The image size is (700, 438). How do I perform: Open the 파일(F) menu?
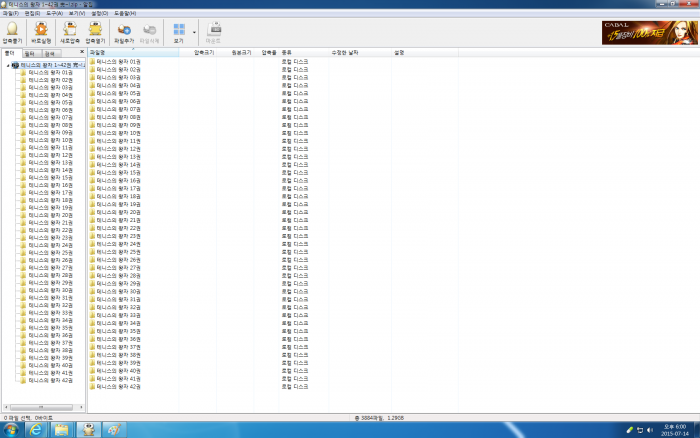tap(10, 13)
